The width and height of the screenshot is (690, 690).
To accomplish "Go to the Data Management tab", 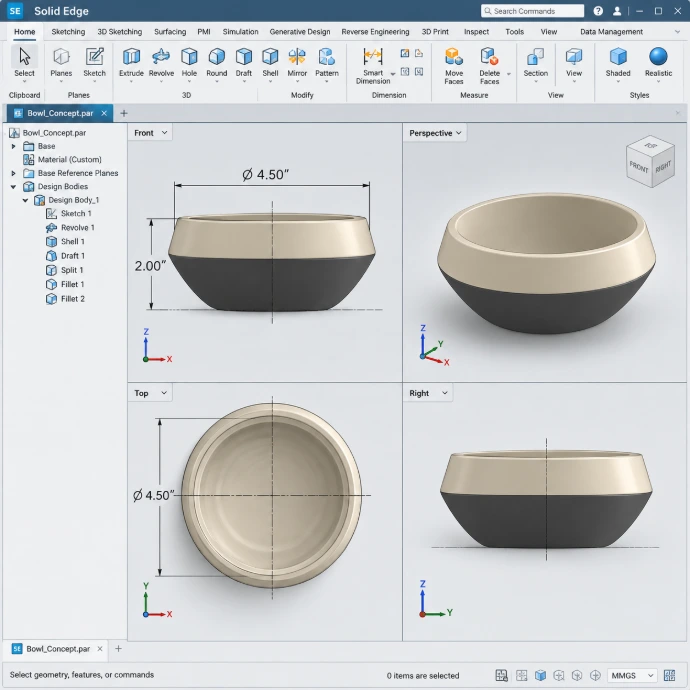I will (x=611, y=32).
